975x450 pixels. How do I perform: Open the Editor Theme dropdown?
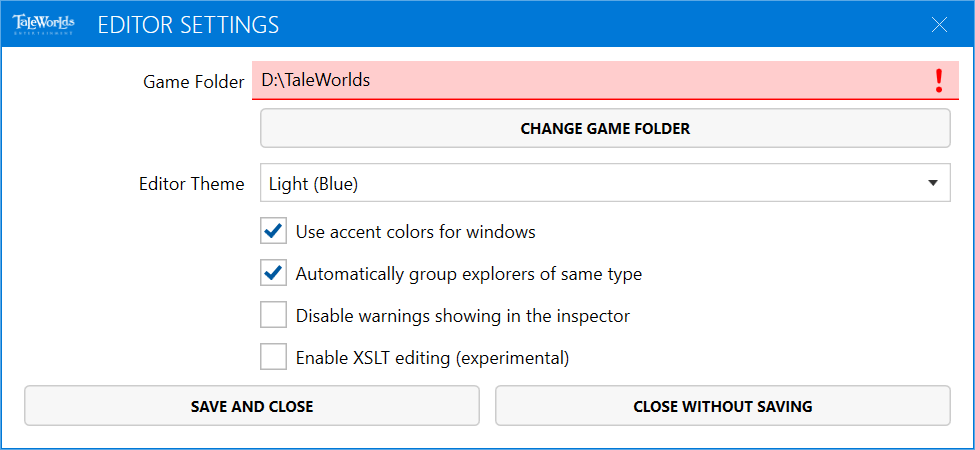[605, 183]
